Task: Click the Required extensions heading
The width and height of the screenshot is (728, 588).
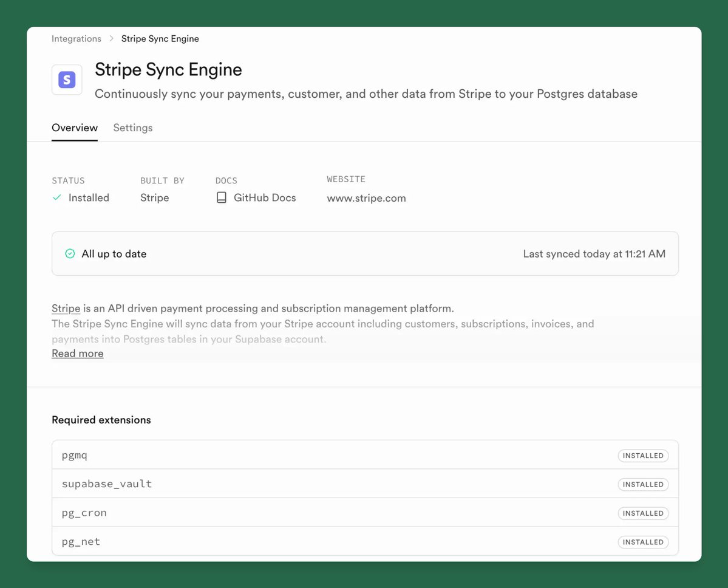Action: tap(101, 420)
